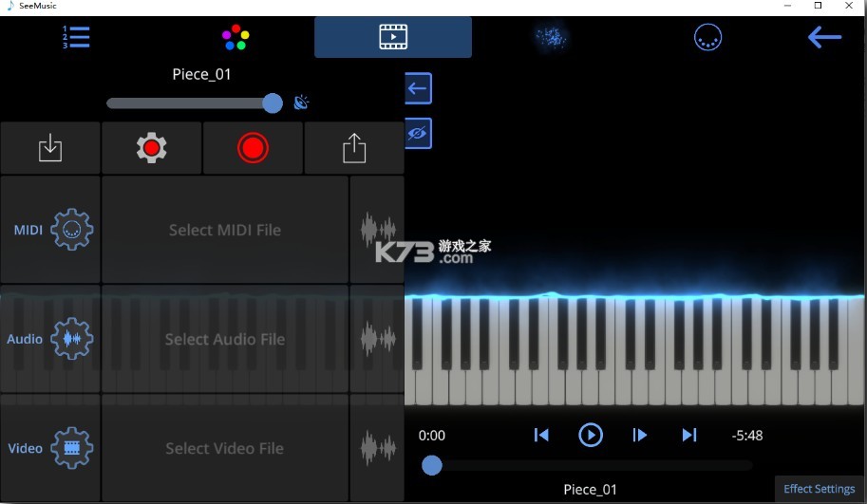Maximize the SeeMusic window
This screenshot has height=504, width=867.
tap(818, 6)
